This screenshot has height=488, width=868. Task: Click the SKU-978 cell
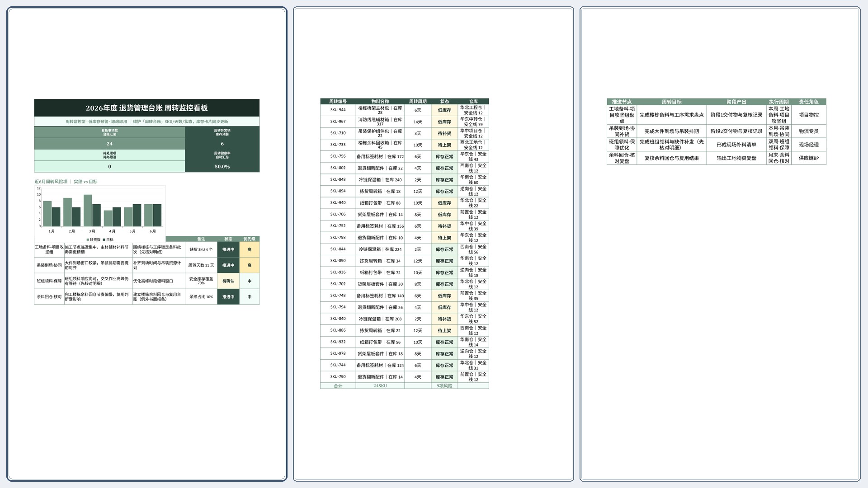[338, 353]
